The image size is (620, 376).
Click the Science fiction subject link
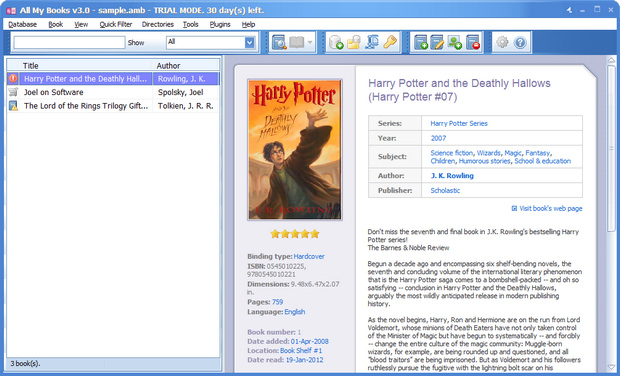click(x=452, y=153)
